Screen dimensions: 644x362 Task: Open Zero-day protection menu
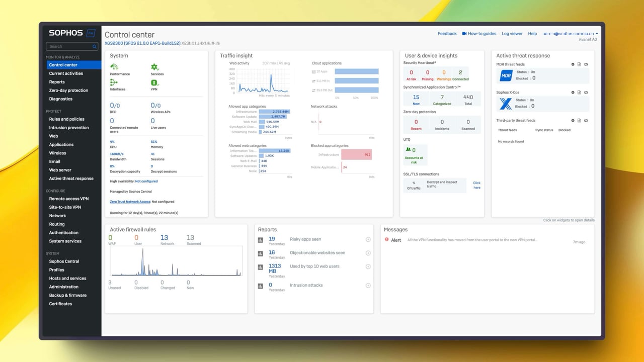click(68, 90)
